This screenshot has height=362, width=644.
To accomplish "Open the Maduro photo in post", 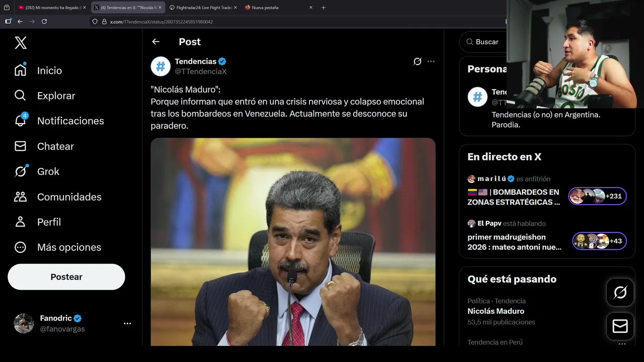I will point(293,242).
